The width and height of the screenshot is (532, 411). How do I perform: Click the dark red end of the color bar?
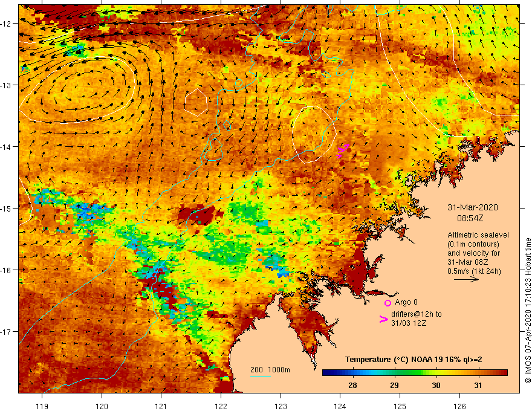coord(505,373)
